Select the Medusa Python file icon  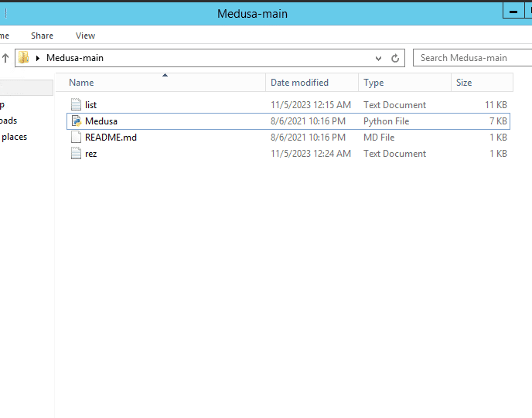click(76, 121)
